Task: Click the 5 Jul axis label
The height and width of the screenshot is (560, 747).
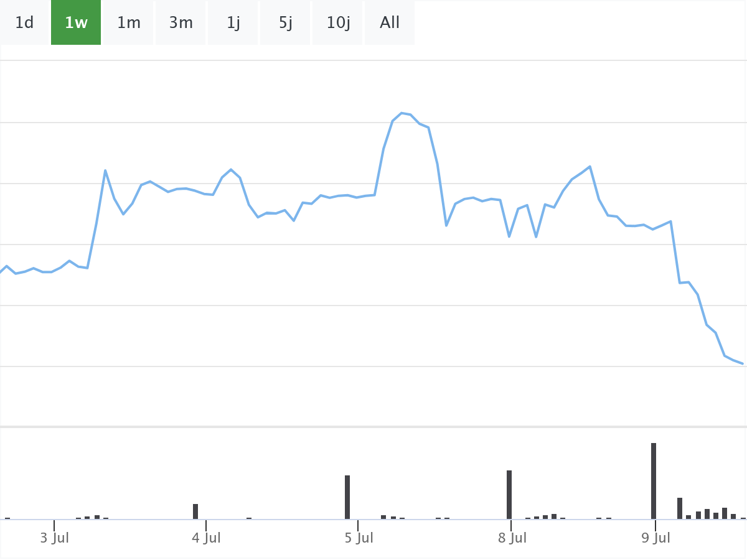Action: (x=359, y=538)
